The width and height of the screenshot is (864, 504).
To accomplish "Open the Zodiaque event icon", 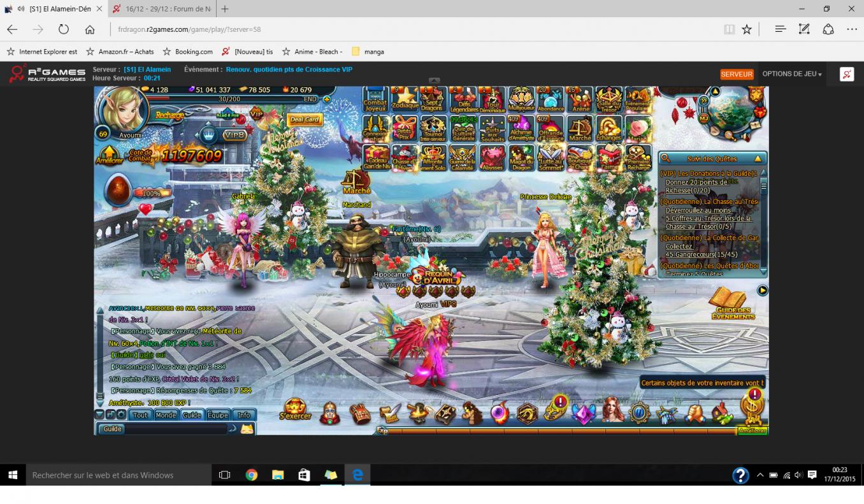I will [x=405, y=99].
